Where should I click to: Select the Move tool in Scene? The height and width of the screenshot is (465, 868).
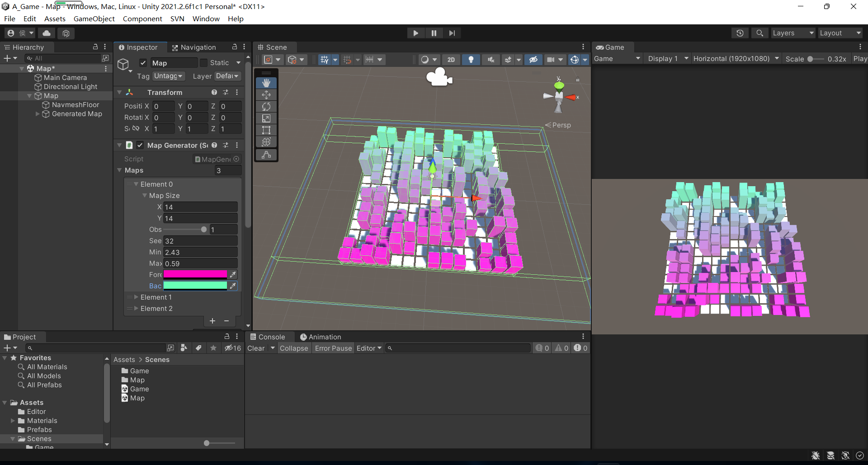(266, 94)
